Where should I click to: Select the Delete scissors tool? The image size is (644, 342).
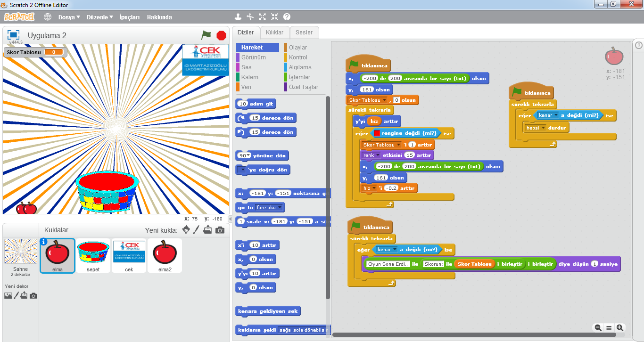tap(250, 17)
